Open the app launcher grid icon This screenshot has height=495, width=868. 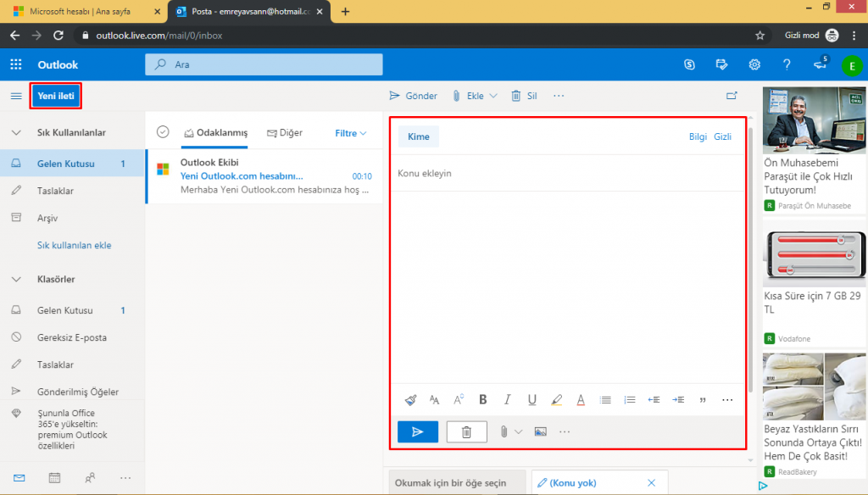click(x=16, y=64)
